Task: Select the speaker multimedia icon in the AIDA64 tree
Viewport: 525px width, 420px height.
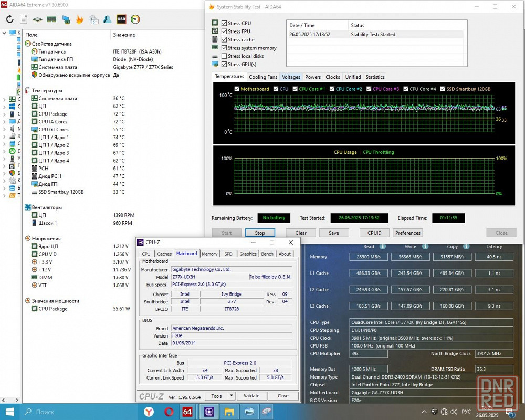Action: coord(12,129)
